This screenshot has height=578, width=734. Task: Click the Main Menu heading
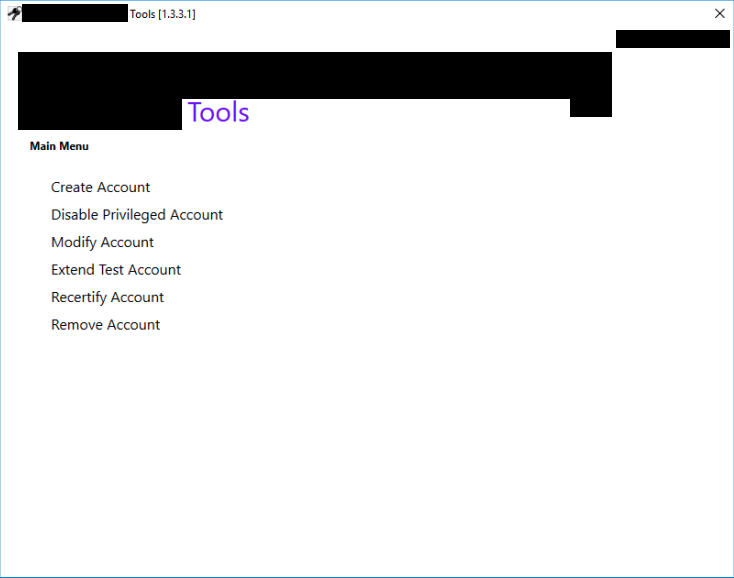(x=59, y=146)
